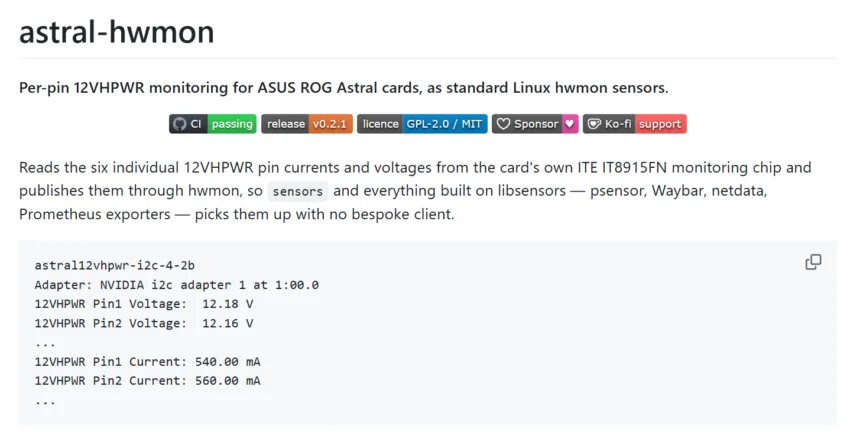Click the heart outline icon beside Sponsor

pos(503,124)
